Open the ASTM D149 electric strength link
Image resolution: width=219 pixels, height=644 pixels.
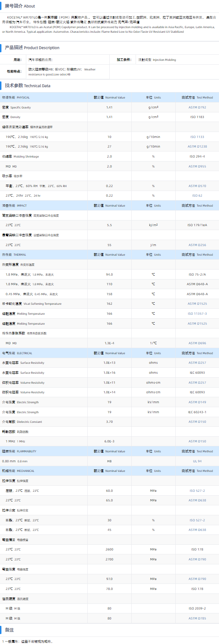[197, 402]
